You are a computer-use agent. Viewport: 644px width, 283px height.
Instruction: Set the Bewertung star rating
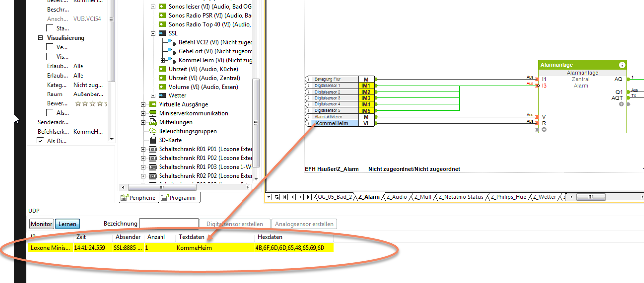tap(91, 104)
